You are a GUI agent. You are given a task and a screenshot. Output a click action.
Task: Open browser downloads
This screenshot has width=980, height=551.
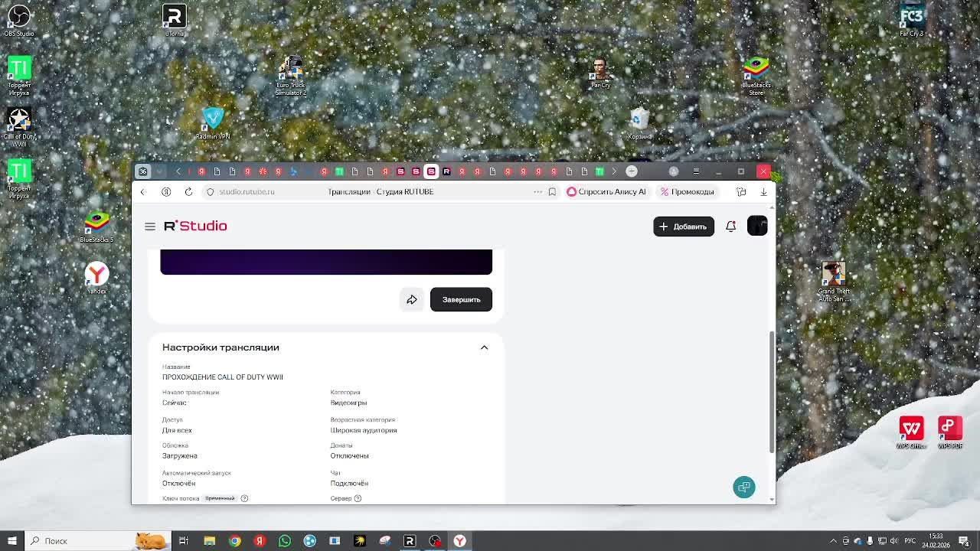(x=763, y=192)
